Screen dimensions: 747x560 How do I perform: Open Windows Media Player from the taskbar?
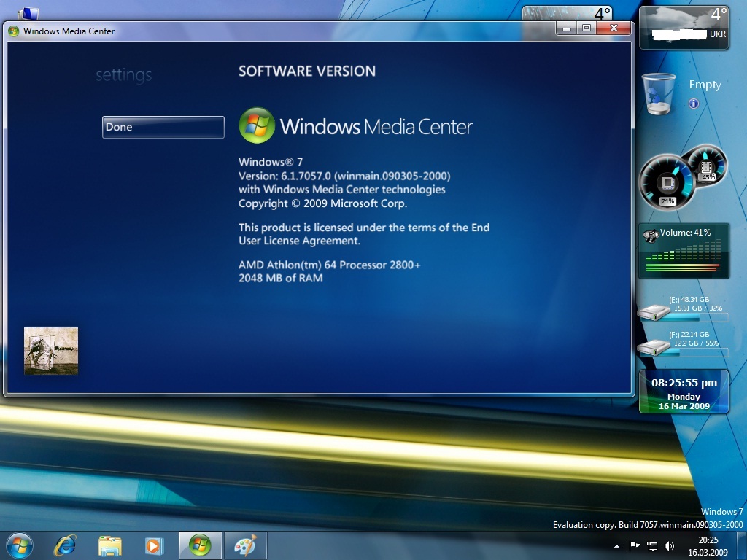pyautogui.click(x=154, y=545)
